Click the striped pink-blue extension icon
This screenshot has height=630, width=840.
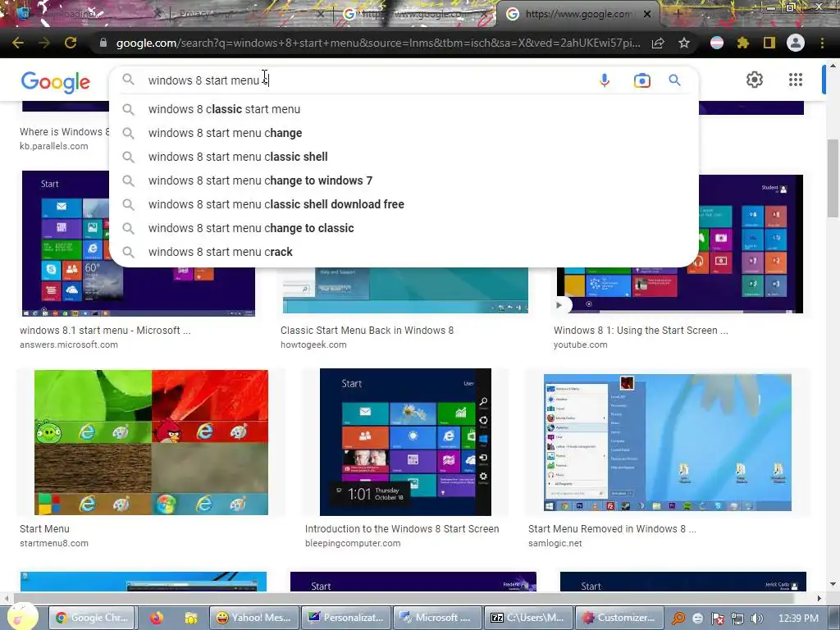tap(717, 43)
